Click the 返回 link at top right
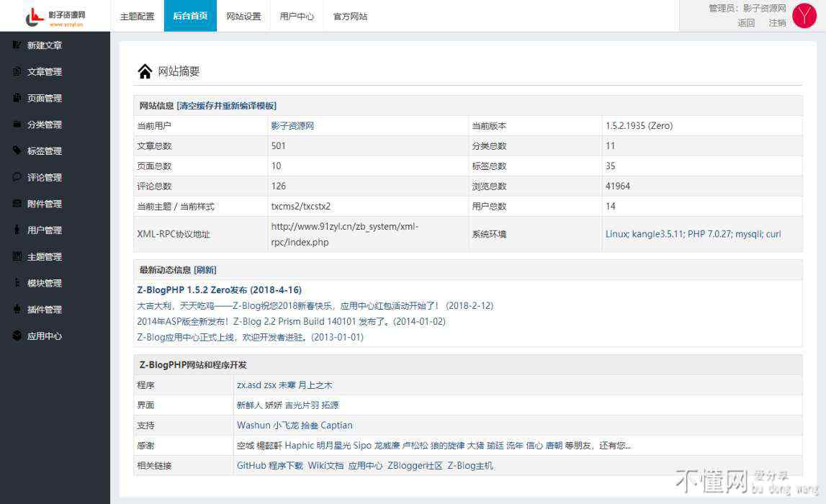 (746, 22)
